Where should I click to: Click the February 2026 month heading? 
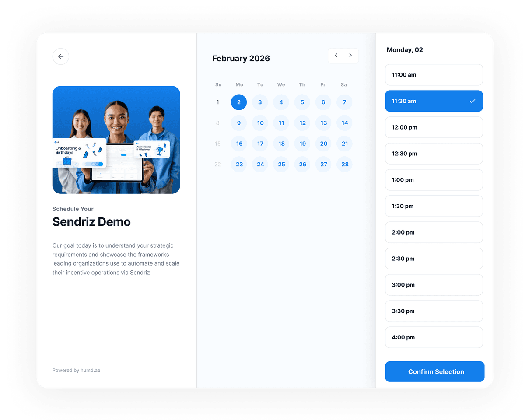tap(241, 58)
